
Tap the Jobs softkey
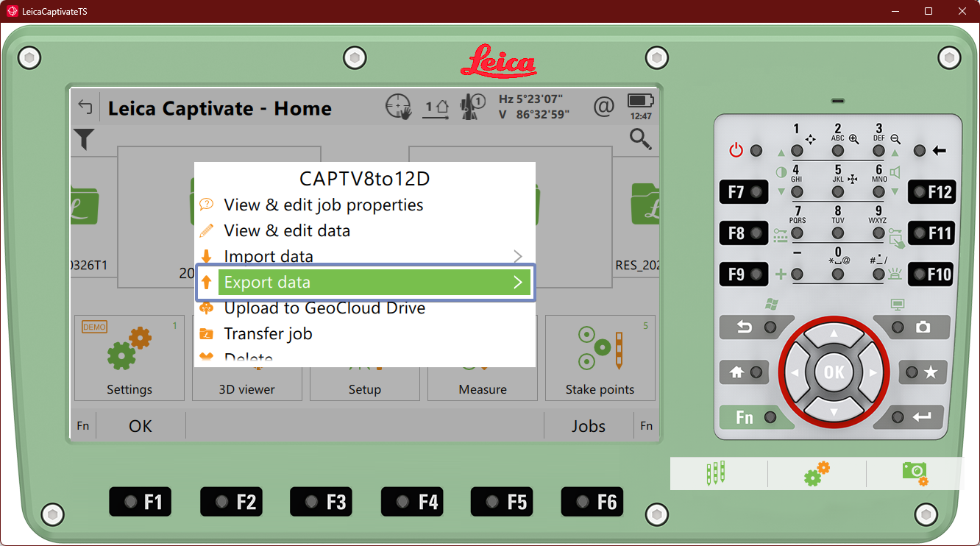point(589,426)
